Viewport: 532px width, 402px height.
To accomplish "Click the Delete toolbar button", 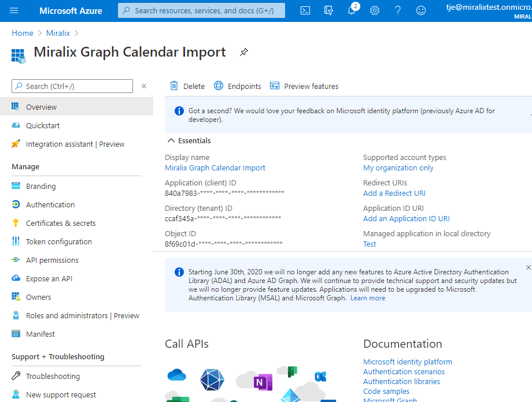I will (187, 86).
